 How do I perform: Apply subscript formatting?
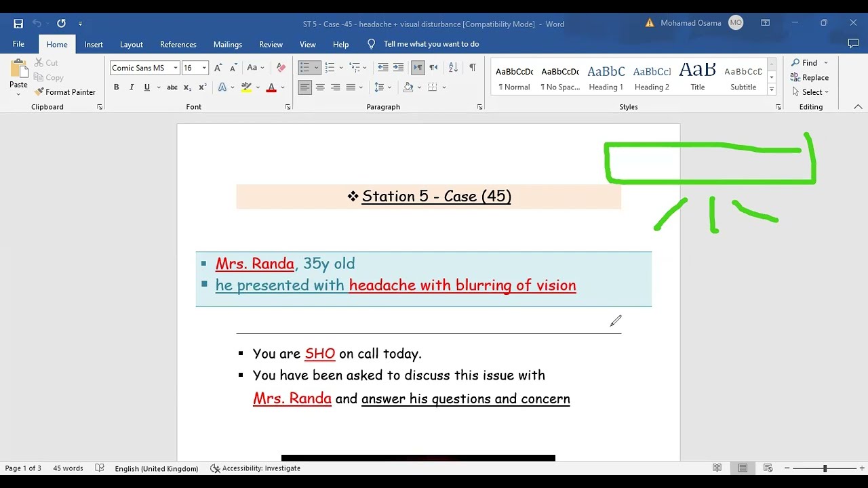[187, 87]
